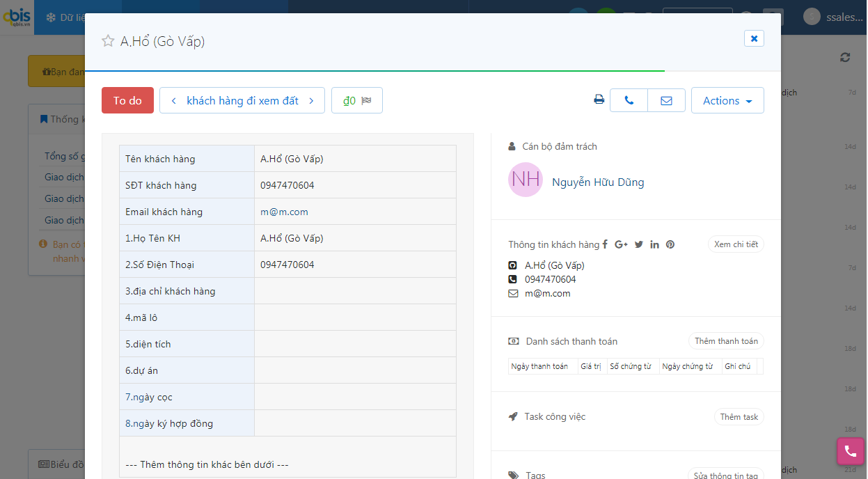Send email via the envelope button
868x479 pixels.
click(x=666, y=100)
